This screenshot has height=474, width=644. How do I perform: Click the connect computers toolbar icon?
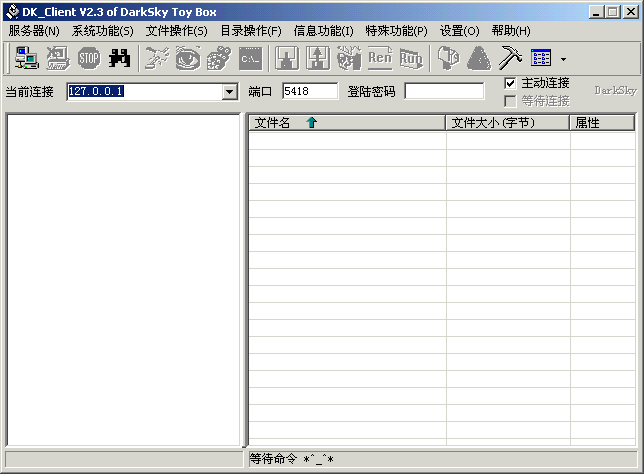pyautogui.click(x=27, y=58)
